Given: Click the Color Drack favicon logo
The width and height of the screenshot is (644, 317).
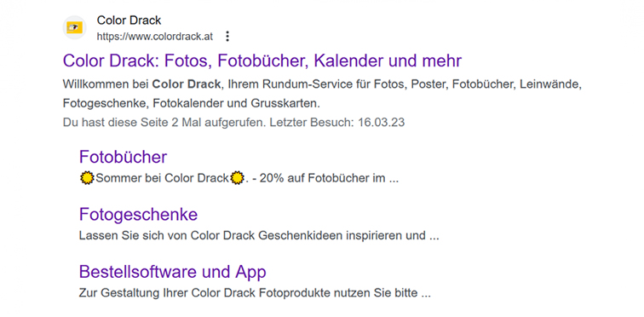Looking at the screenshot, I should (74, 28).
